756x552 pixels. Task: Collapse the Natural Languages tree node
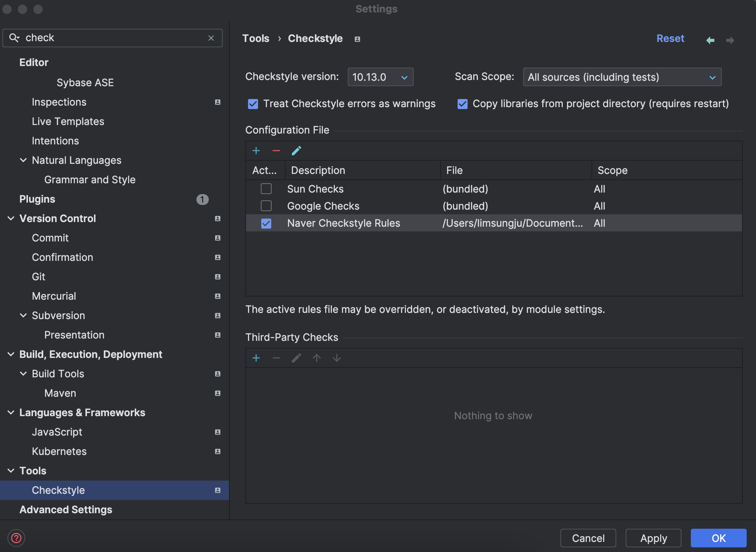23,160
